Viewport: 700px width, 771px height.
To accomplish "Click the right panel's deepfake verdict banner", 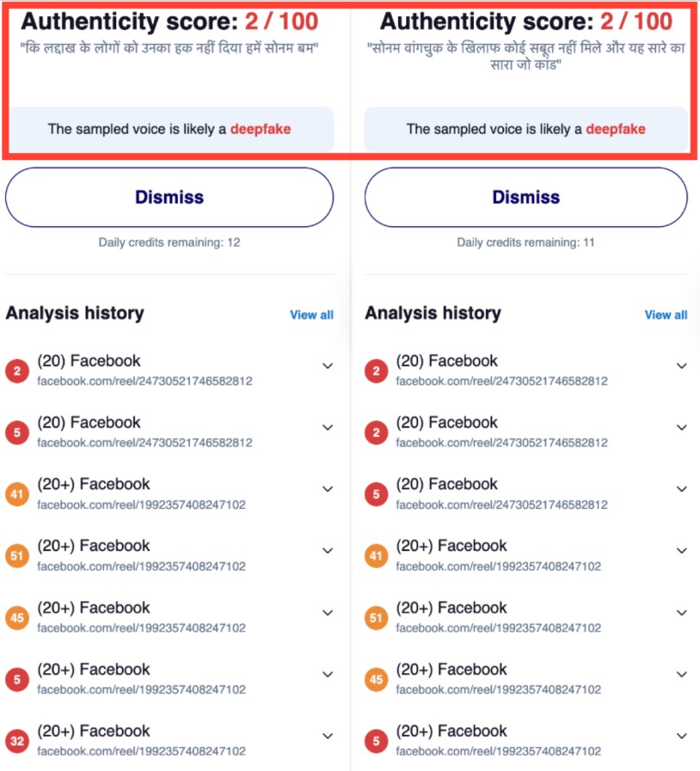I will (x=525, y=130).
